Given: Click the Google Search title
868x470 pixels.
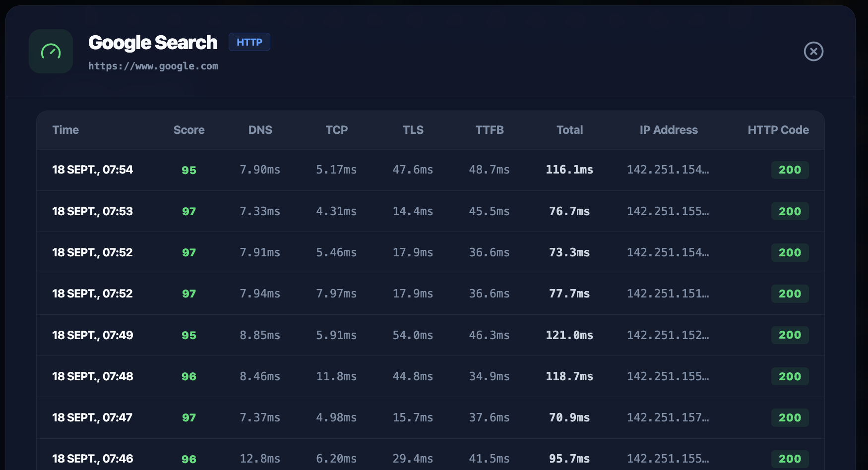Looking at the screenshot, I should (x=153, y=43).
